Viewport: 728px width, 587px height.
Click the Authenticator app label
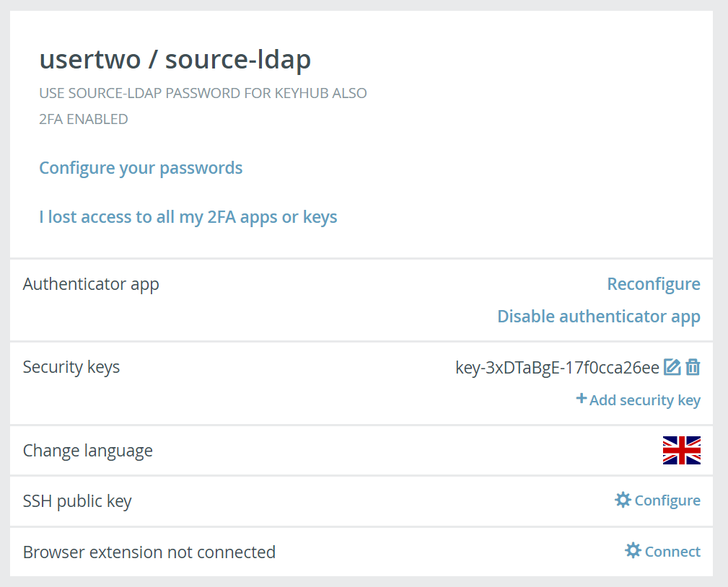click(91, 284)
